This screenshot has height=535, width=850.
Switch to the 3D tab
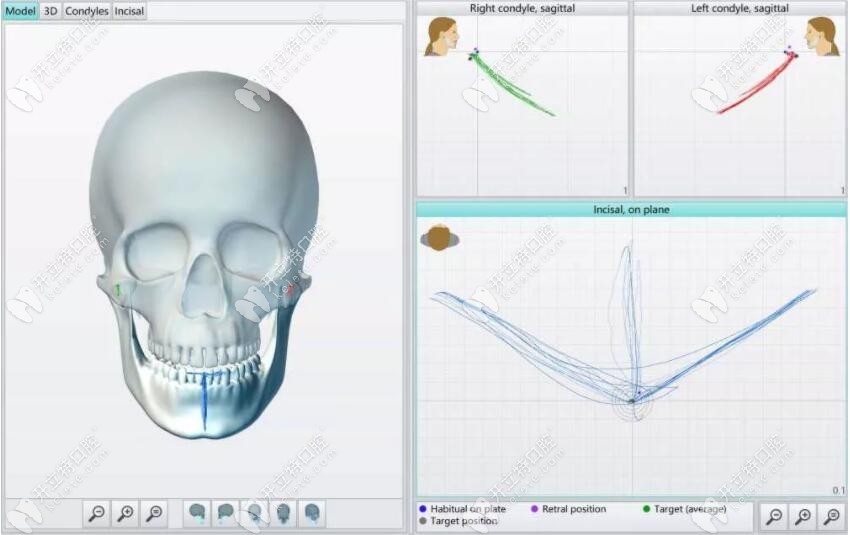pos(51,11)
